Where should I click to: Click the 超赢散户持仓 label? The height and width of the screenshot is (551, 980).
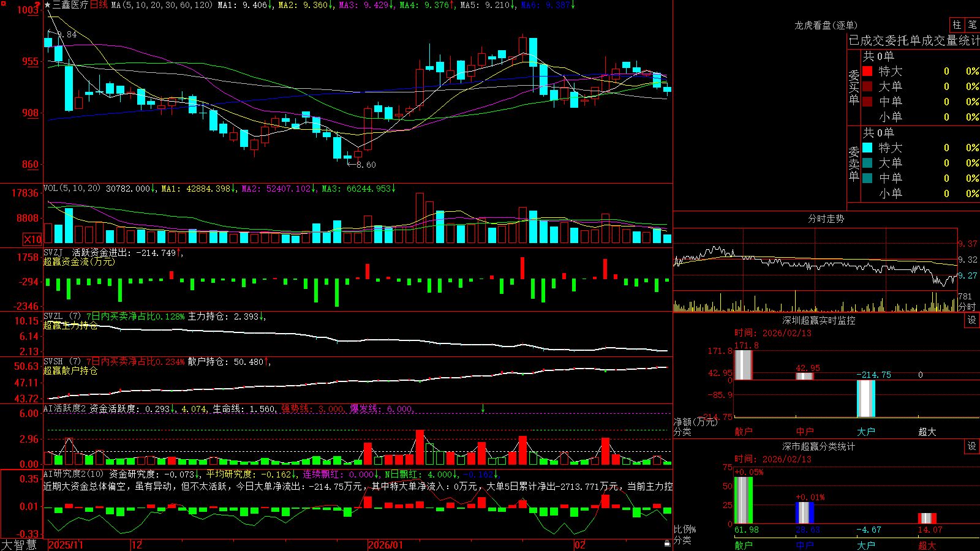point(70,370)
